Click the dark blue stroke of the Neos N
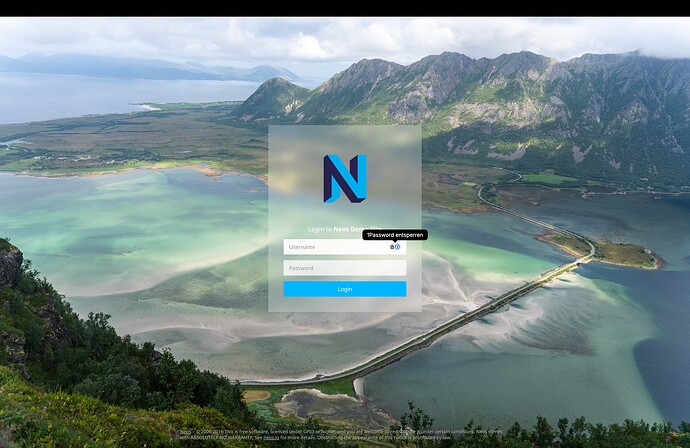Screen dimensions: 690x448 332,180
